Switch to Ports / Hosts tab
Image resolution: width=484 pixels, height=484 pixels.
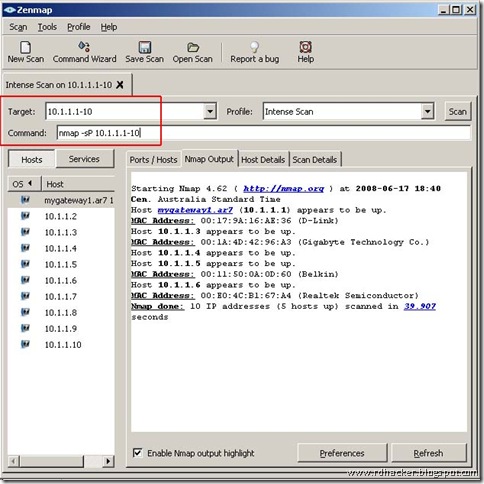click(153, 160)
